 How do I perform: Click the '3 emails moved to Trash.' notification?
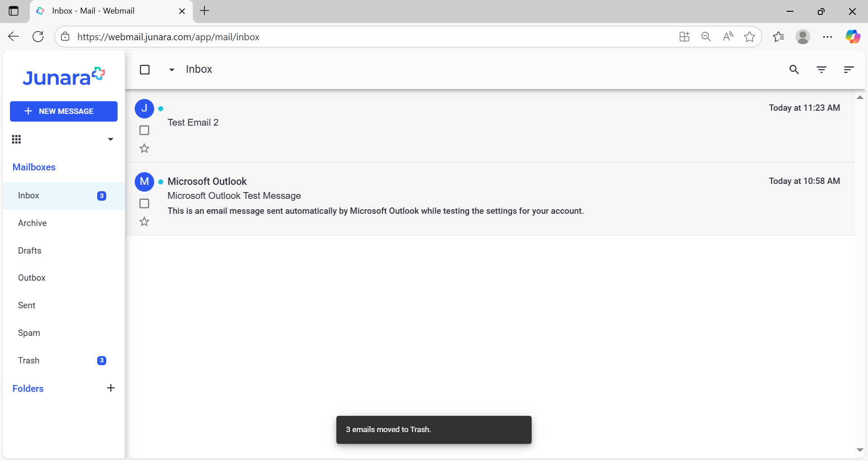pos(434,430)
